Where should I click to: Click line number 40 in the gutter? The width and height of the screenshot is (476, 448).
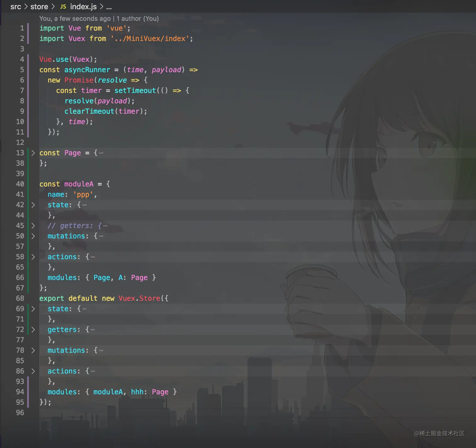tap(20, 184)
